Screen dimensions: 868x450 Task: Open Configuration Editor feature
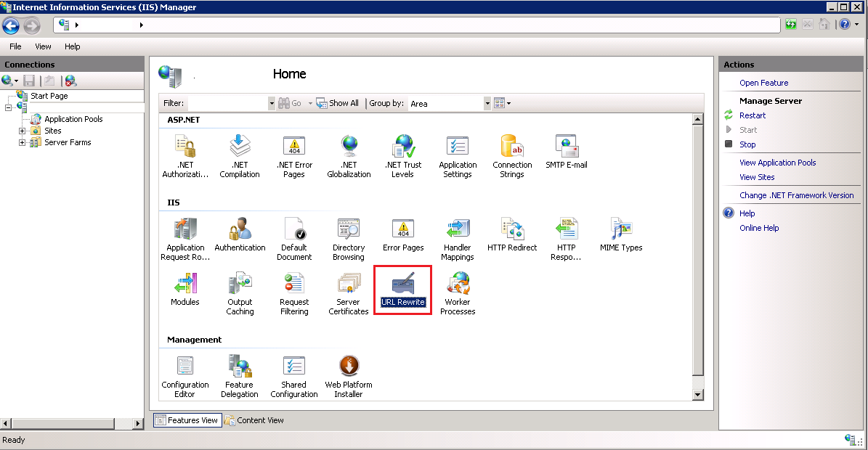tap(185, 377)
